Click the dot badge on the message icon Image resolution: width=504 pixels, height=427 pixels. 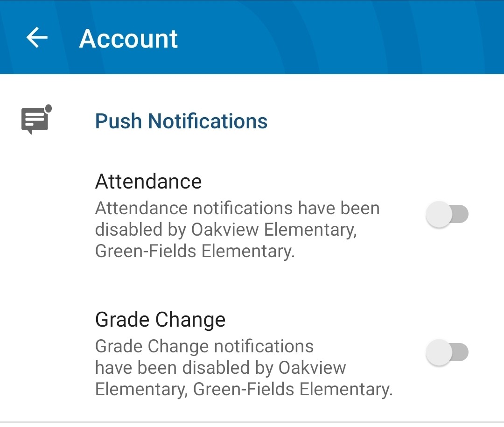click(48, 109)
